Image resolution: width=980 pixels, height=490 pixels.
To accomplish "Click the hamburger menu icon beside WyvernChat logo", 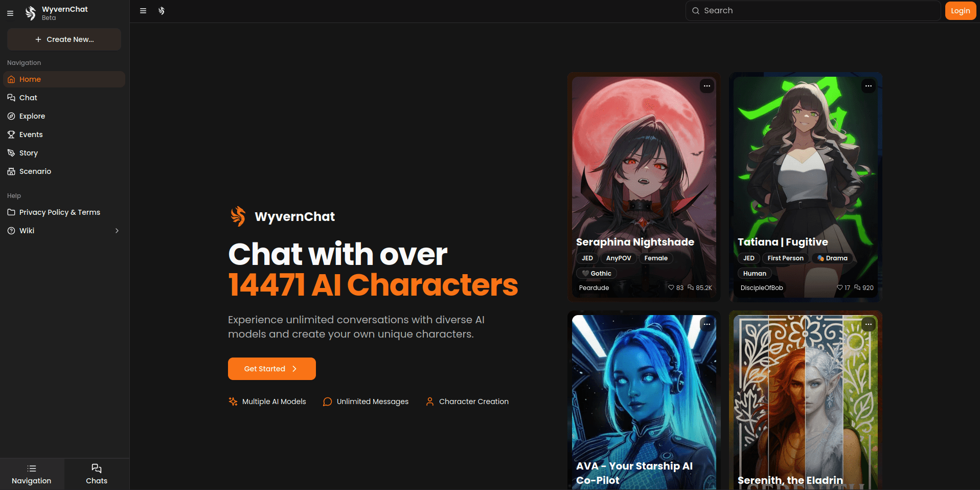I will pos(10,13).
